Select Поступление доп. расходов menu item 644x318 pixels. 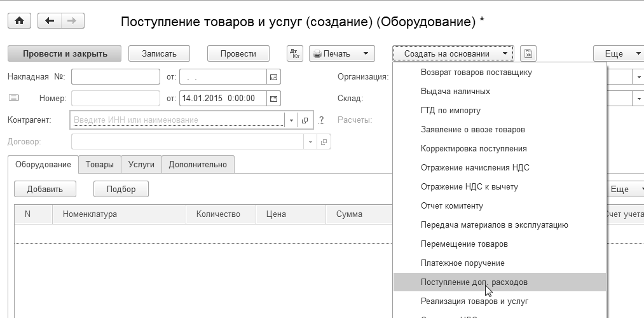click(474, 282)
